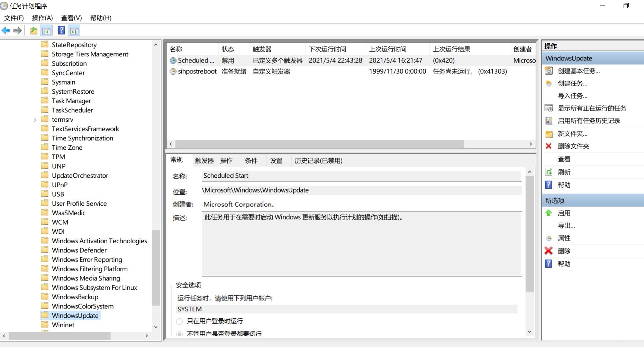644x347 pixels.
Task: Click the horizontal scrollbar right arrow
Action: 532,144
